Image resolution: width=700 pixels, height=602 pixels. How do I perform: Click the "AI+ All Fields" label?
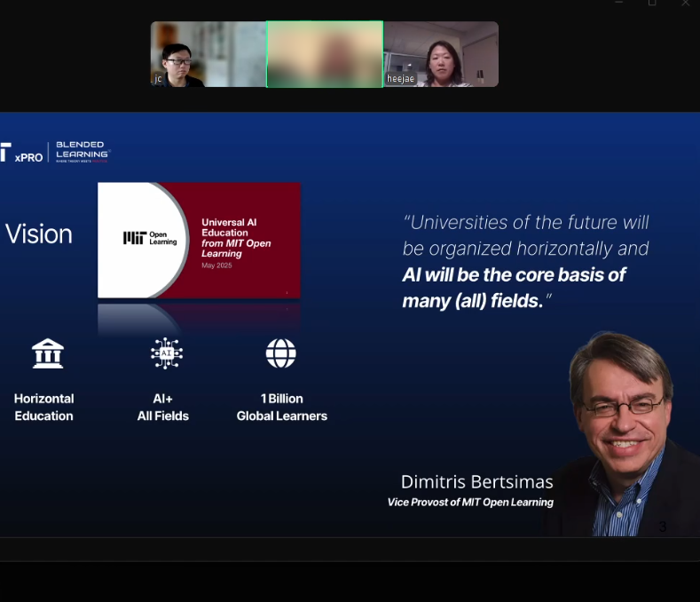coord(163,408)
